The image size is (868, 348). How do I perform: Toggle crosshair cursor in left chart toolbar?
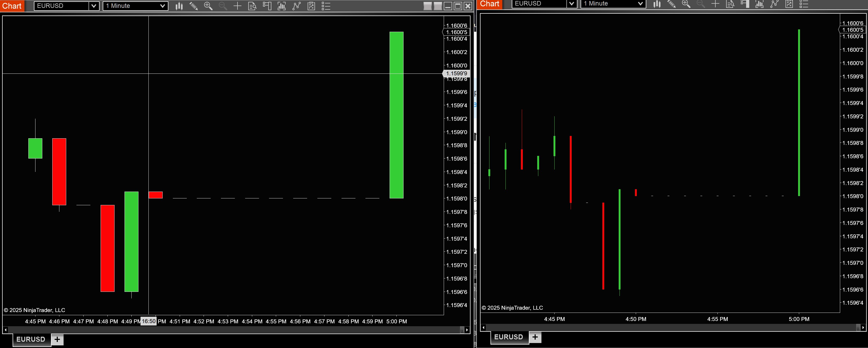pos(237,6)
